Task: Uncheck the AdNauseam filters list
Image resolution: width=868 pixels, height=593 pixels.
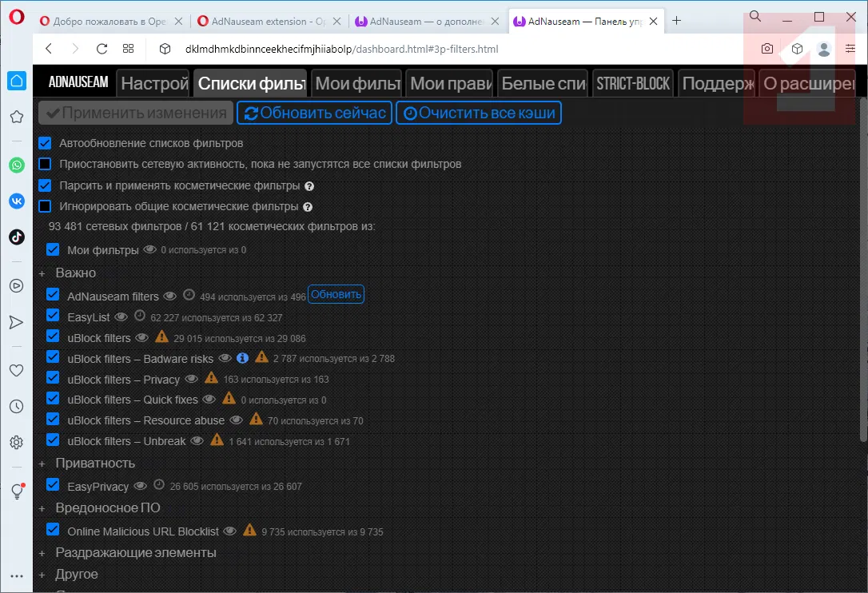Action: (x=53, y=295)
